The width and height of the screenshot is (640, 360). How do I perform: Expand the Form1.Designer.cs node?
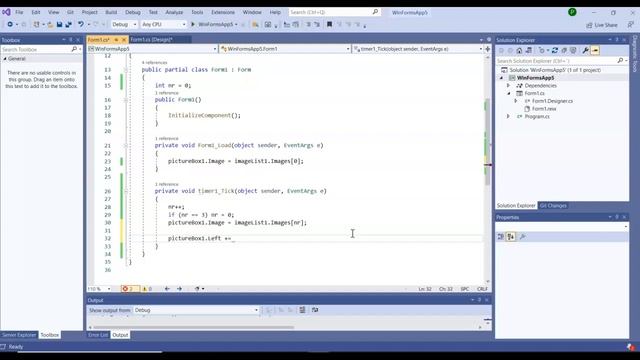click(x=516, y=101)
